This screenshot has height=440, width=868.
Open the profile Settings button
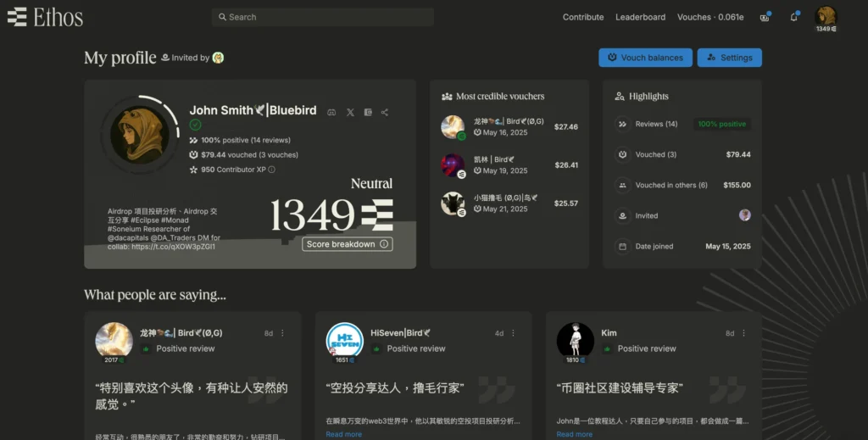[x=729, y=58]
